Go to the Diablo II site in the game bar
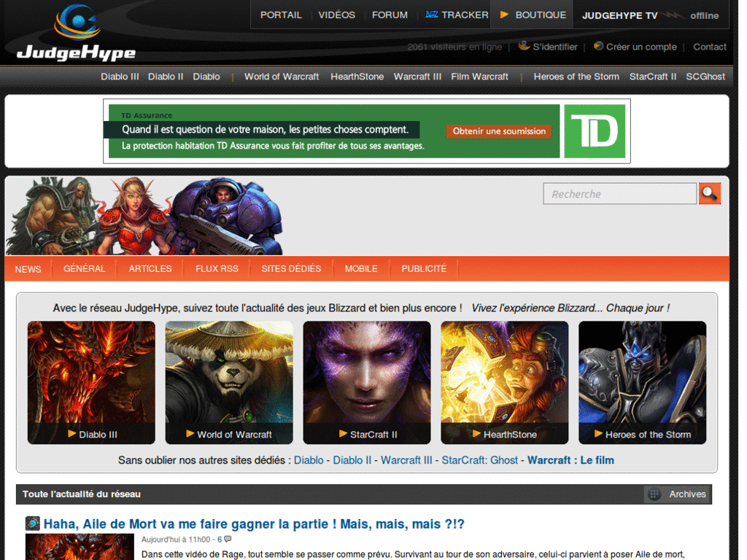Image resolution: width=747 pixels, height=560 pixels. coord(166,77)
